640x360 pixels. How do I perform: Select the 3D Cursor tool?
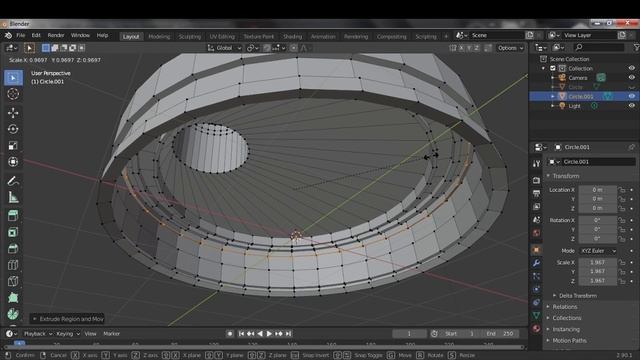coord(13,94)
